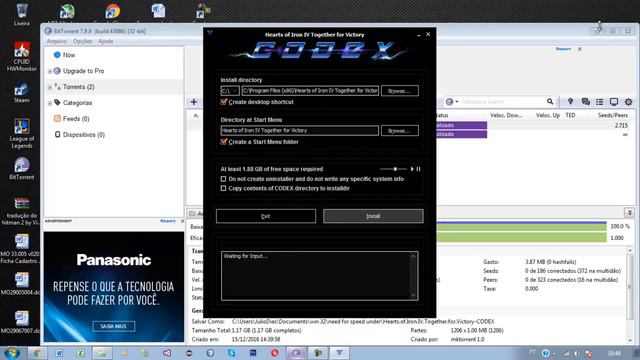Viewport: 640px width, 360px height.
Task: Browse for the install directory
Action: point(400,91)
